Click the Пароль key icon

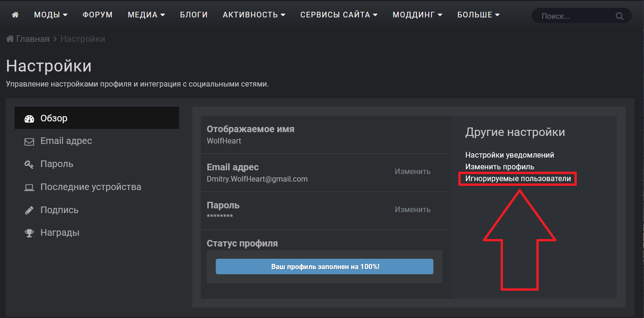(x=30, y=164)
